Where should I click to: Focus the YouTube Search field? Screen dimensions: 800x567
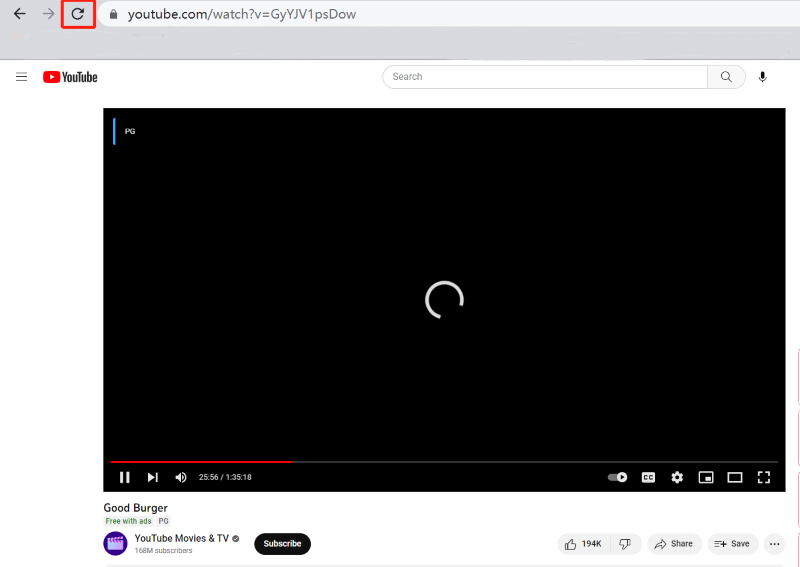click(545, 77)
